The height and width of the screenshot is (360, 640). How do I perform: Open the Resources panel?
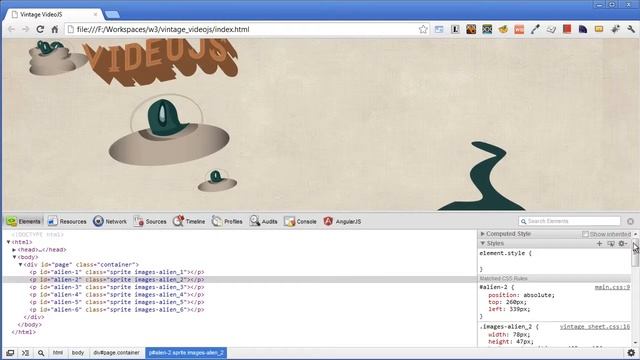point(67,221)
